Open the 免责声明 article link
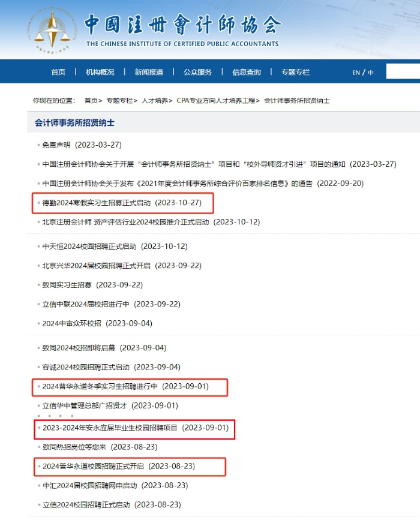 [x=56, y=145]
